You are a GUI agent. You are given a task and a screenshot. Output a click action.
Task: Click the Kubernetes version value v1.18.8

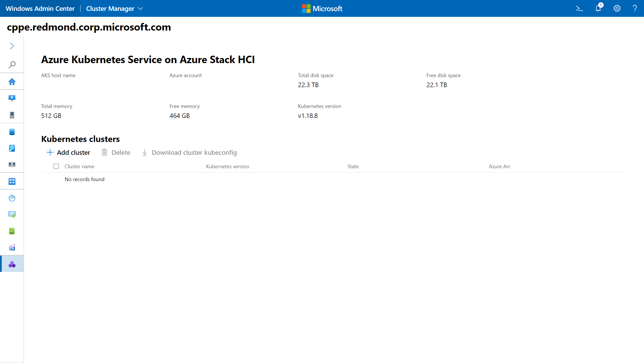pyautogui.click(x=308, y=116)
